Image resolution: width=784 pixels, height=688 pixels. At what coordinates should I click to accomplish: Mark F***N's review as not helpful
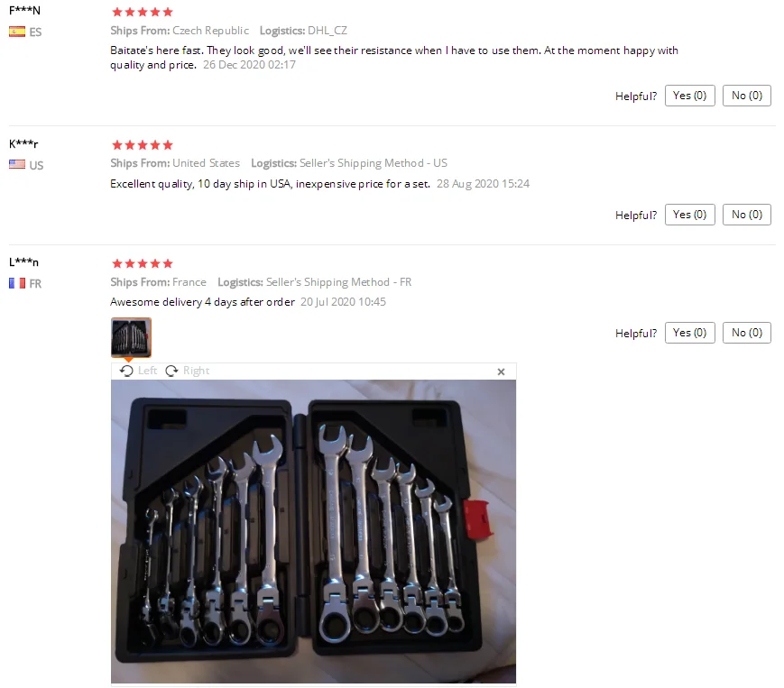(746, 96)
